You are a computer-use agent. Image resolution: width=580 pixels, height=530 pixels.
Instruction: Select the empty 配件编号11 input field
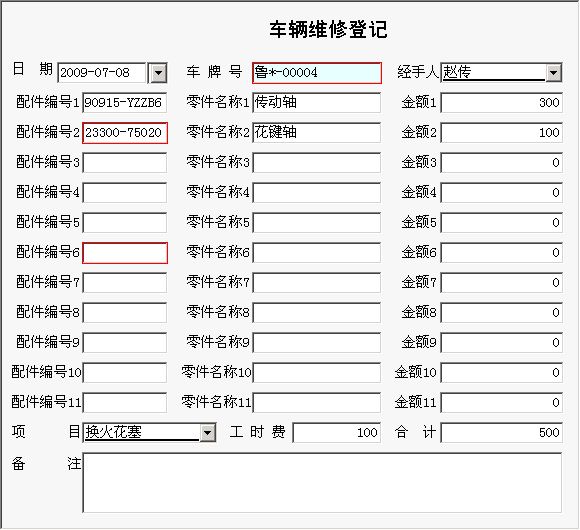[125, 402]
